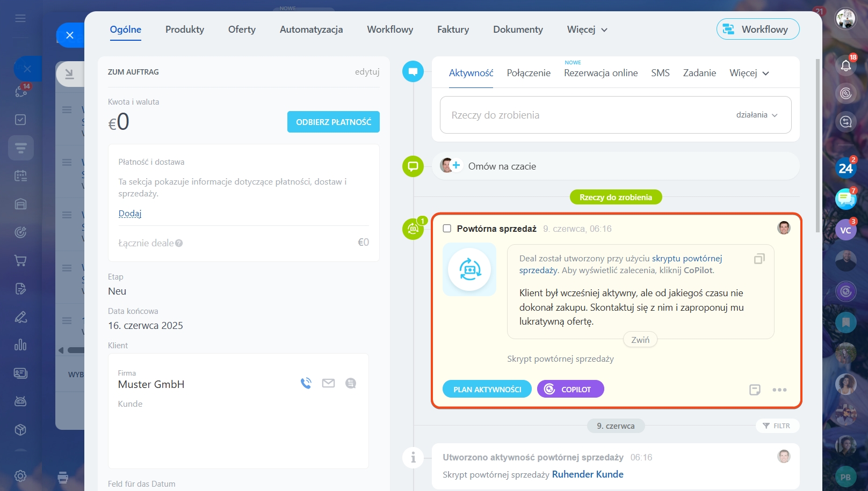Open skryptu powtórnej sprzedaży link

coord(687,259)
